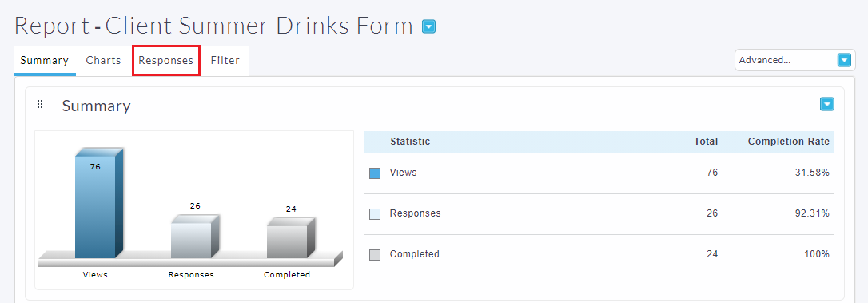Toggle the light Responses legend square

[375, 213]
